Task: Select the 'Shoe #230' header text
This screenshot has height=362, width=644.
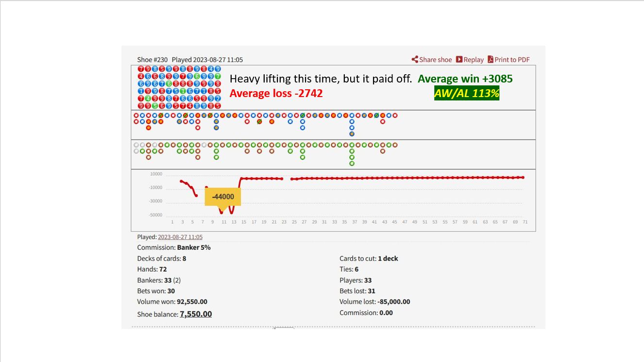Action: coord(152,60)
